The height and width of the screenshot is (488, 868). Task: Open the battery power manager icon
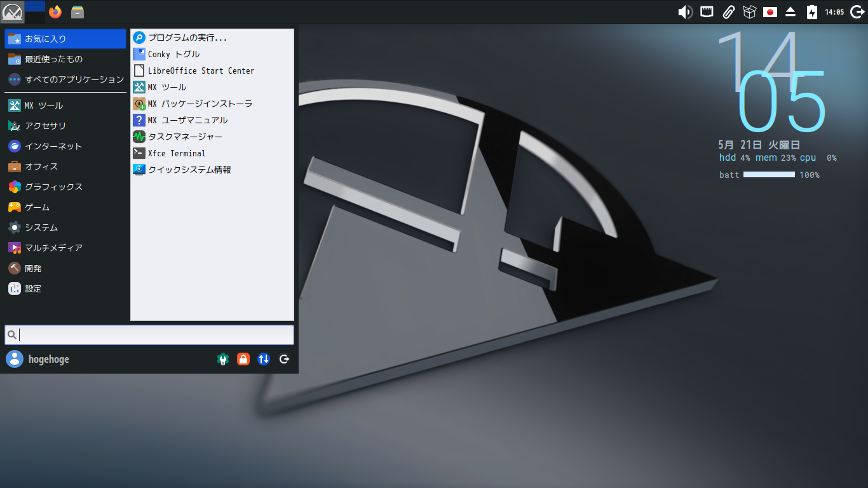[811, 11]
